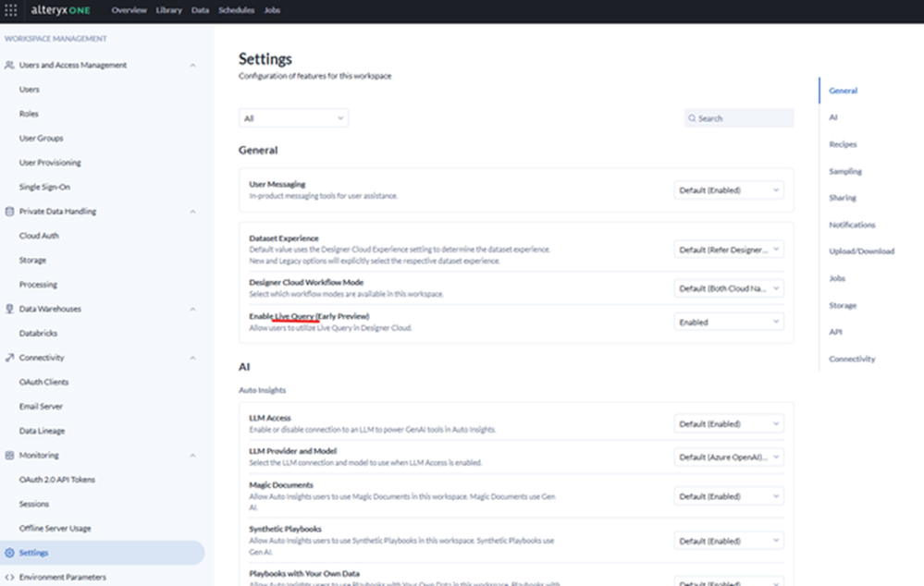Image resolution: width=924 pixels, height=586 pixels.
Task: Open the Offline Server Usage page
Action: pyautogui.click(x=55, y=529)
